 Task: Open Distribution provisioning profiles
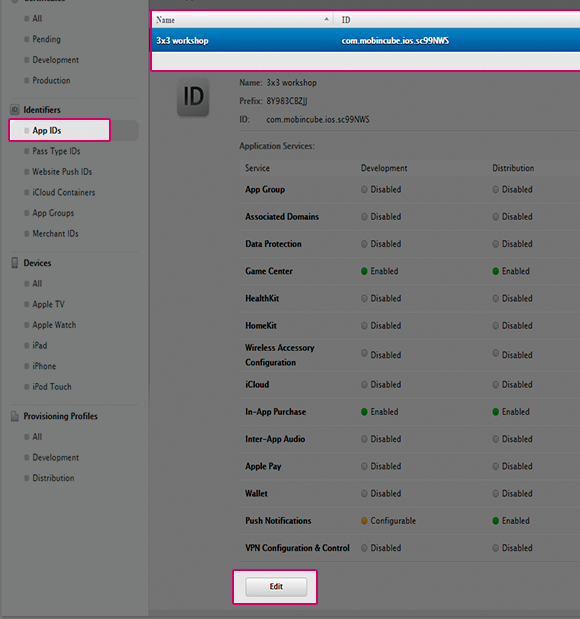pyautogui.click(x=53, y=478)
